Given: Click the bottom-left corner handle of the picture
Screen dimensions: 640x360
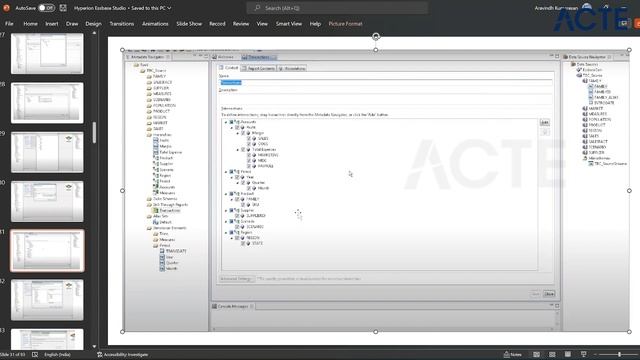Looking at the screenshot, I should coord(122,331).
